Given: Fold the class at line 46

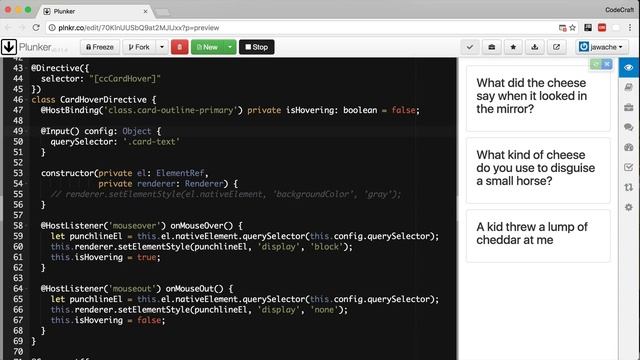Looking at the screenshot, I should tap(28, 100).
